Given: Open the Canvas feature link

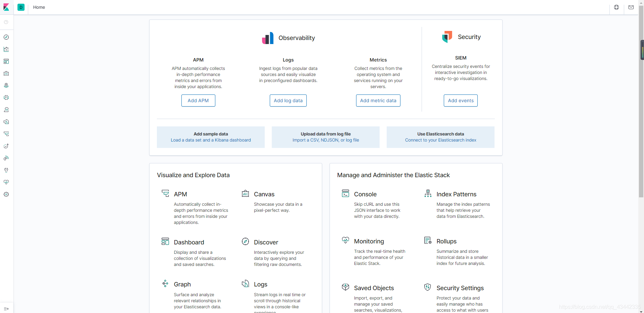Looking at the screenshot, I should [264, 194].
